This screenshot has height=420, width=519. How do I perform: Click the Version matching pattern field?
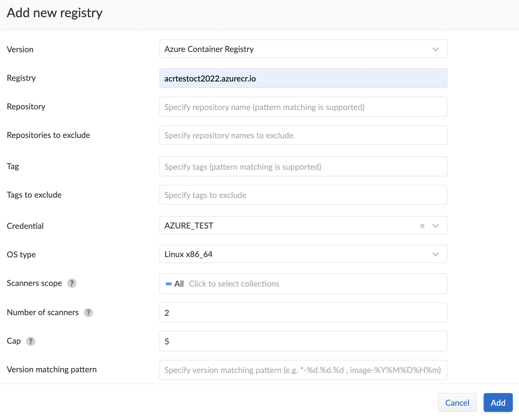pyautogui.click(x=303, y=370)
